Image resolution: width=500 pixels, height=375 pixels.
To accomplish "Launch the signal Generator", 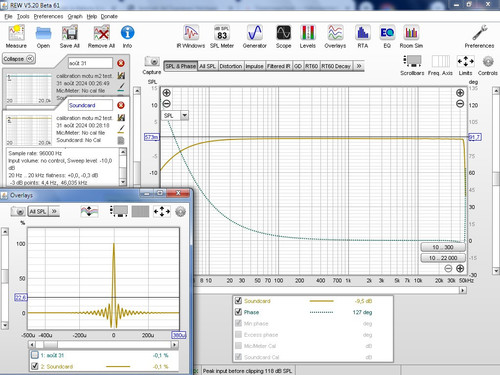I will pyautogui.click(x=255, y=36).
